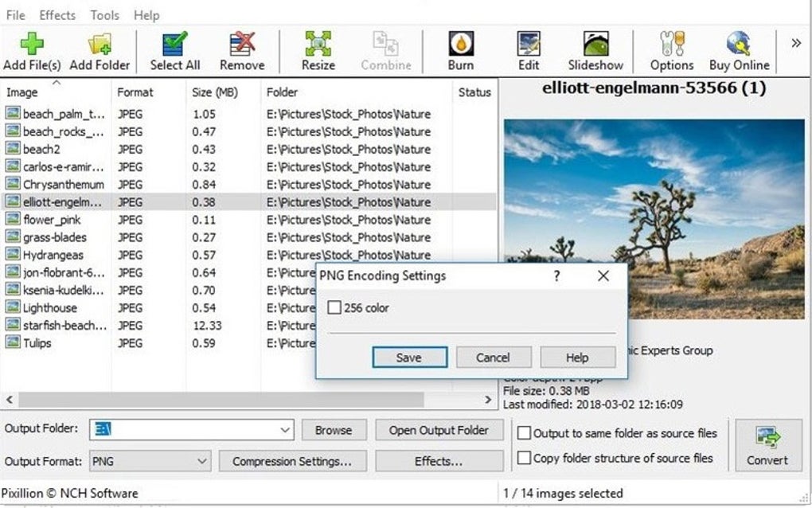
Task: Click the Select All toolbar icon
Action: coord(175,51)
